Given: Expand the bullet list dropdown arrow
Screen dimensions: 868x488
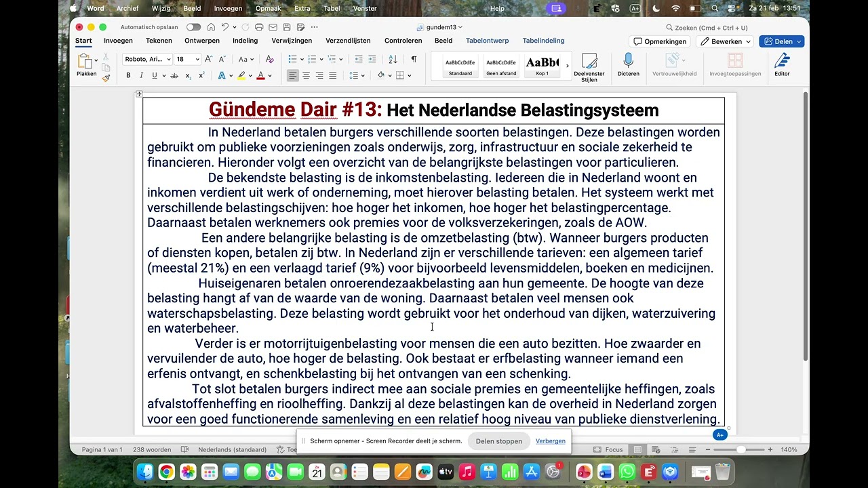Looking at the screenshot, I should point(302,59).
